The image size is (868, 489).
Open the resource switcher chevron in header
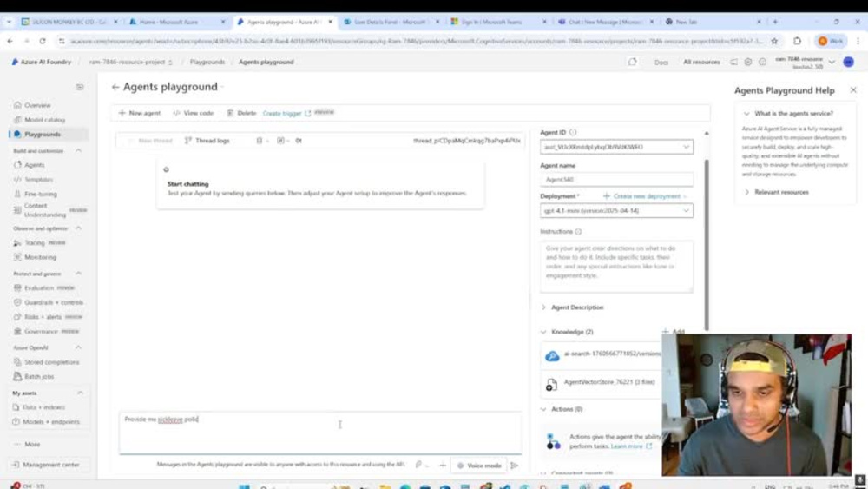(x=832, y=62)
